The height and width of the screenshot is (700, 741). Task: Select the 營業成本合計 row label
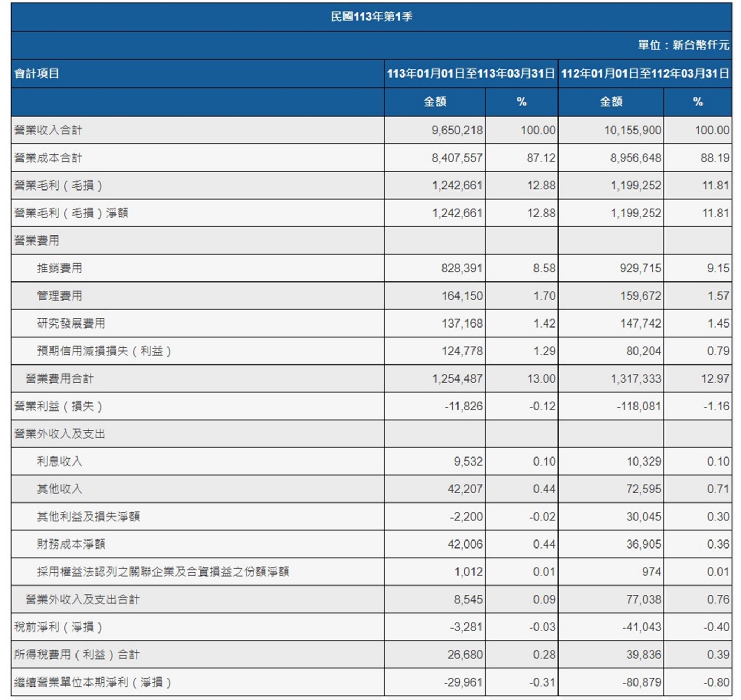click(x=48, y=158)
